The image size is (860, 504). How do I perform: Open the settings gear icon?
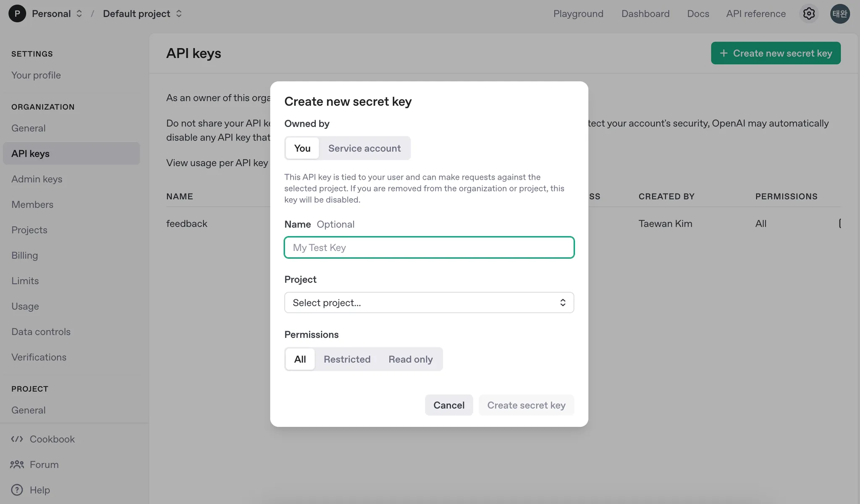tap(809, 13)
